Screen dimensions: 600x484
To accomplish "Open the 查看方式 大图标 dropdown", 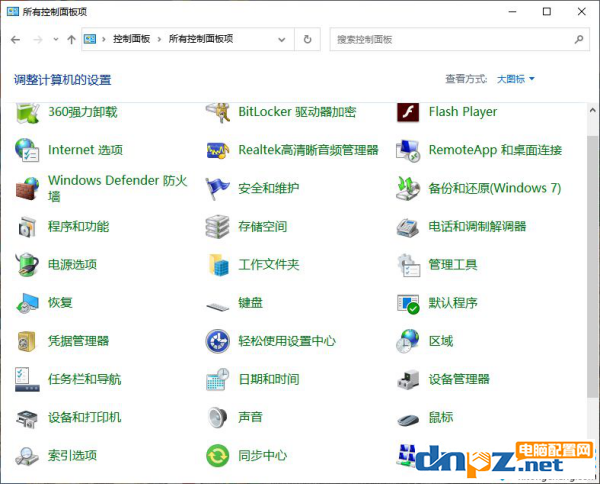I will pos(515,79).
